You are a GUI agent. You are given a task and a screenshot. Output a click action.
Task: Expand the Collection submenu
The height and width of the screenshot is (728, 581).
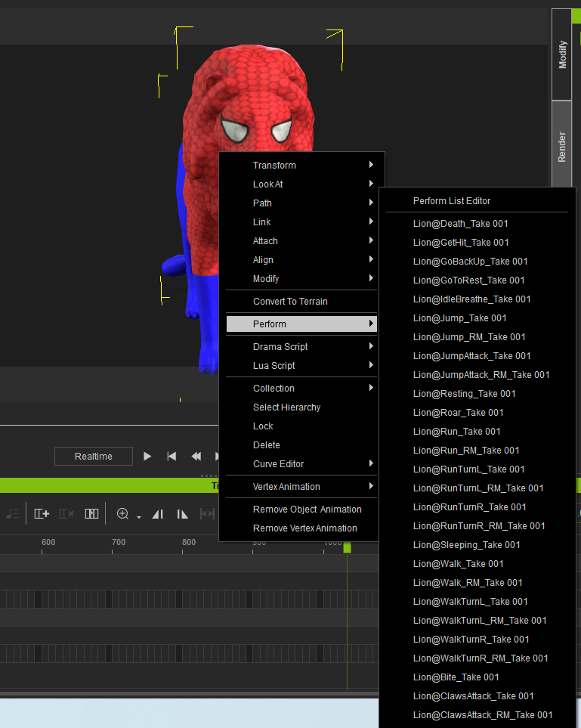[301, 388]
